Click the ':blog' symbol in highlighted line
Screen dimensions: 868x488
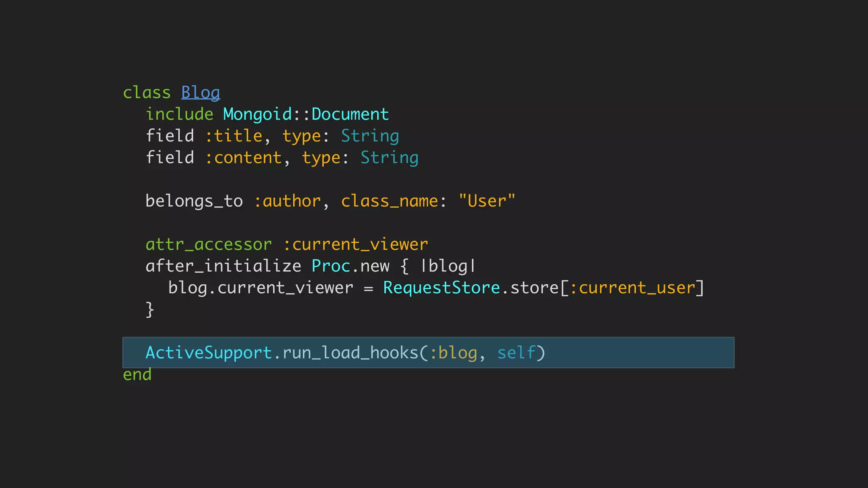click(x=453, y=353)
